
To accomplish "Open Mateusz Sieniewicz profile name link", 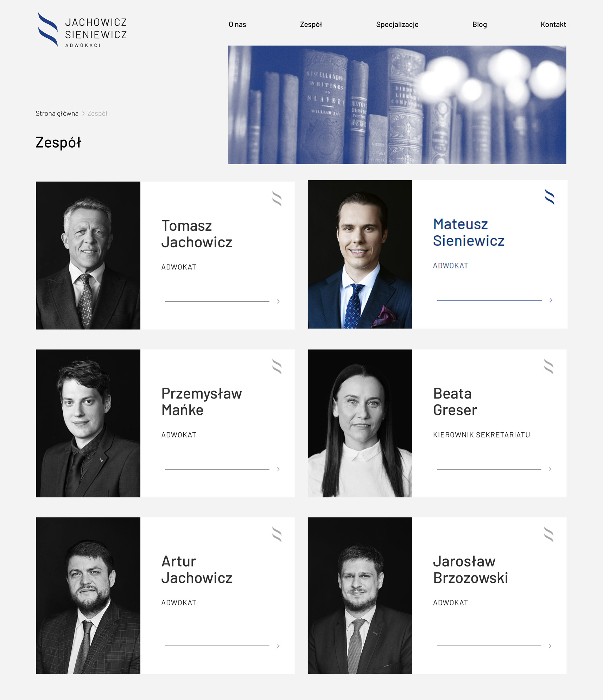I will pyautogui.click(x=469, y=232).
